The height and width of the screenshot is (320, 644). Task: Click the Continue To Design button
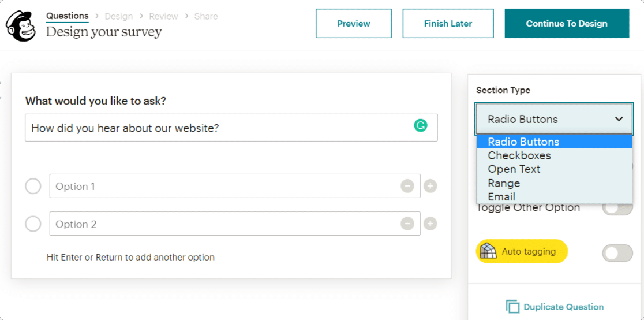tap(567, 24)
